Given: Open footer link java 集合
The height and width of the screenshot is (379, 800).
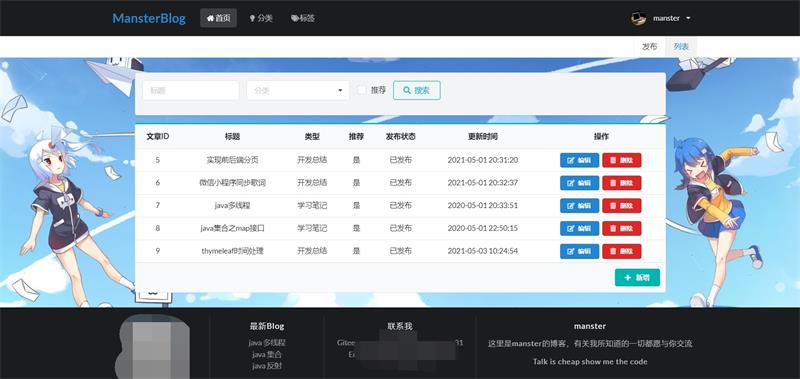Looking at the screenshot, I should coord(267,355).
